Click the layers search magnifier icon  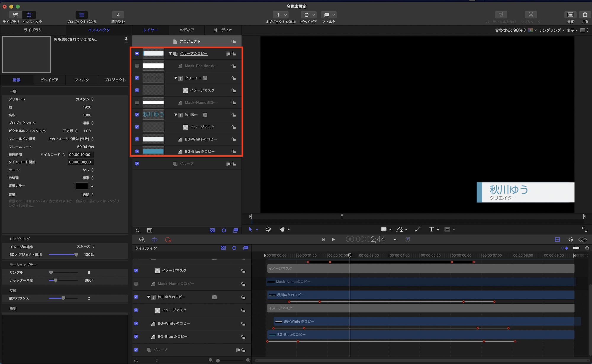point(138,230)
